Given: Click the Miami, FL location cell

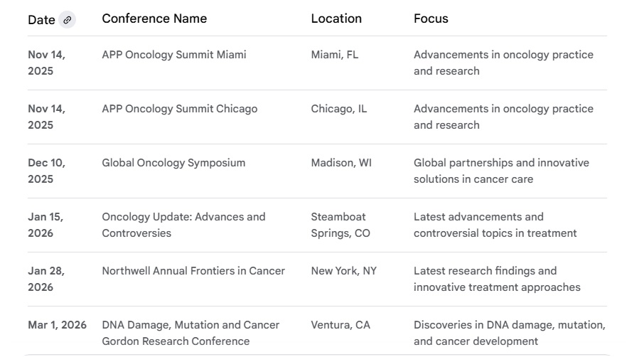Looking at the screenshot, I should click(335, 55).
